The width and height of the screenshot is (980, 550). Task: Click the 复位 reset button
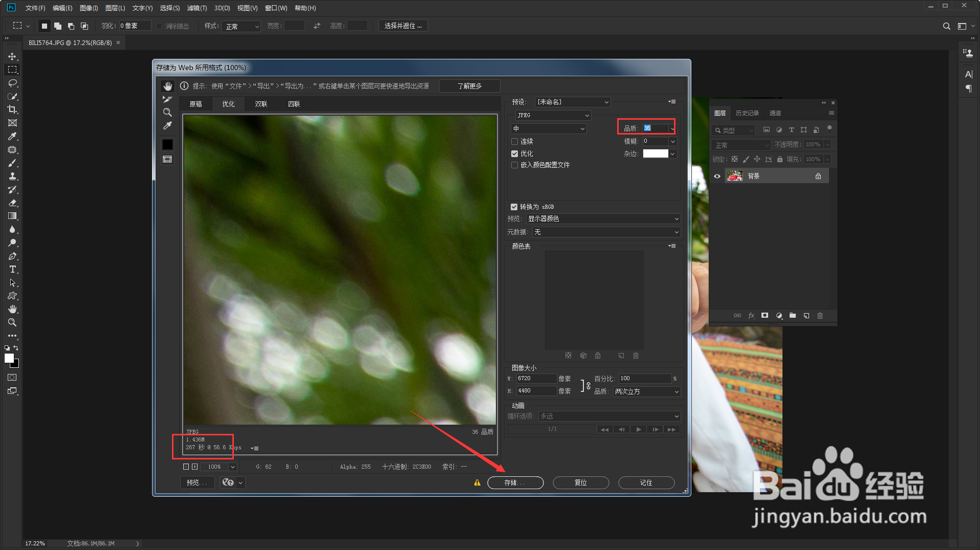click(581, 482)
